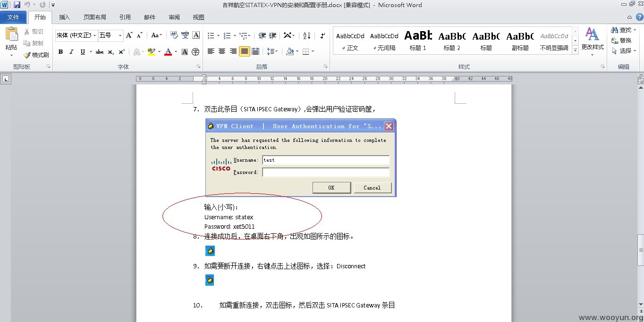Click the Character Border icon
The image size is (644, 322).
pyautogui.click(x=196, y=35)
